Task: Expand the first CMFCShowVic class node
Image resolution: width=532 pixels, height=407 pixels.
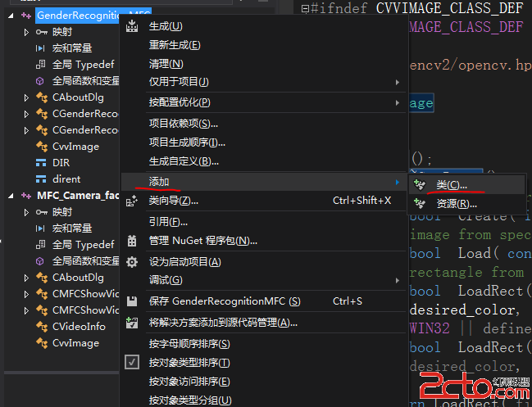Action: [26, 294]
